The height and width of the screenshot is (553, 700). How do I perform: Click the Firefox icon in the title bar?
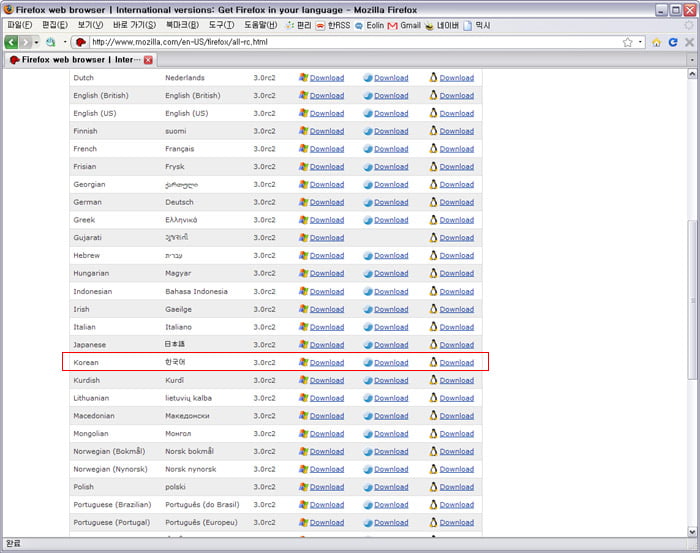(x=8, y=9)
